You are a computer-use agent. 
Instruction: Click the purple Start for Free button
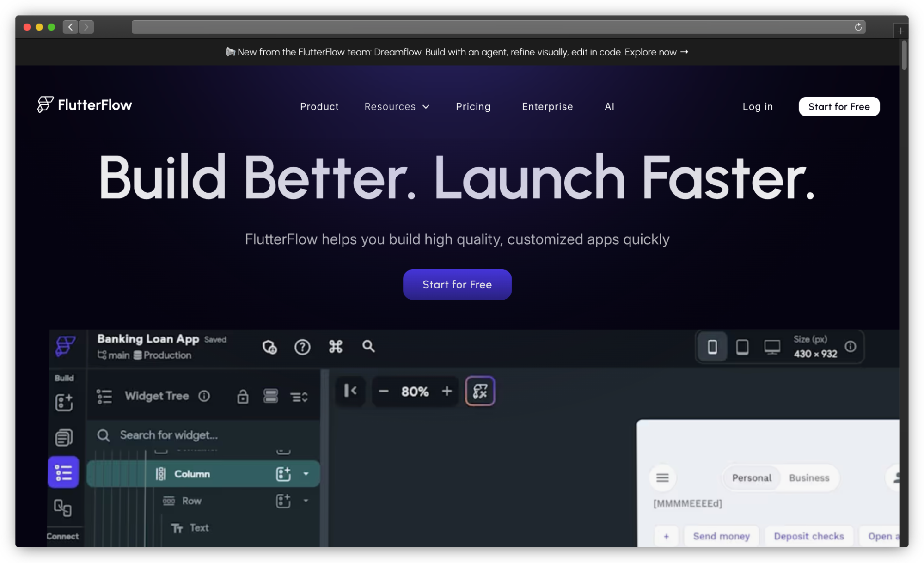pyautogui.click(x=457, y=284)
